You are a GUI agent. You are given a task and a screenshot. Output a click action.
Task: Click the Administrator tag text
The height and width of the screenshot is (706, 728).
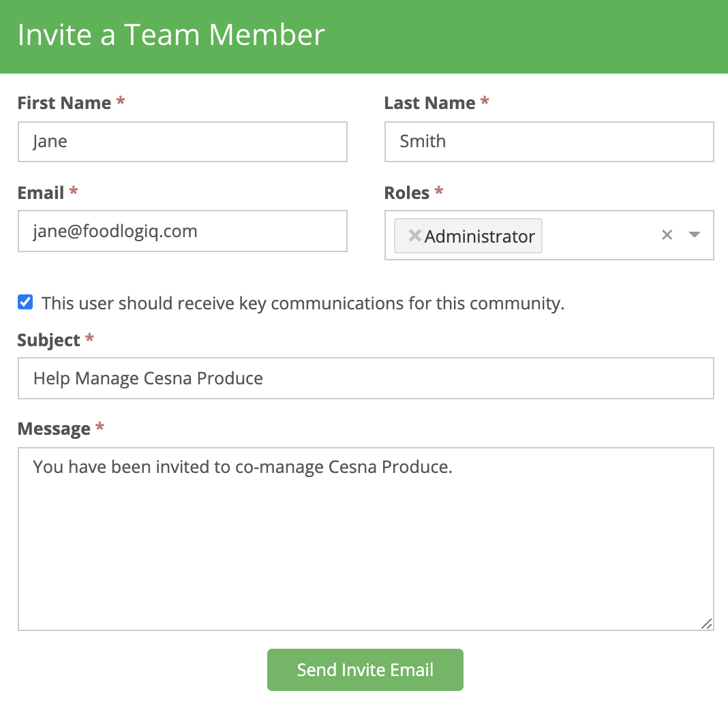(x=479, y=236)
